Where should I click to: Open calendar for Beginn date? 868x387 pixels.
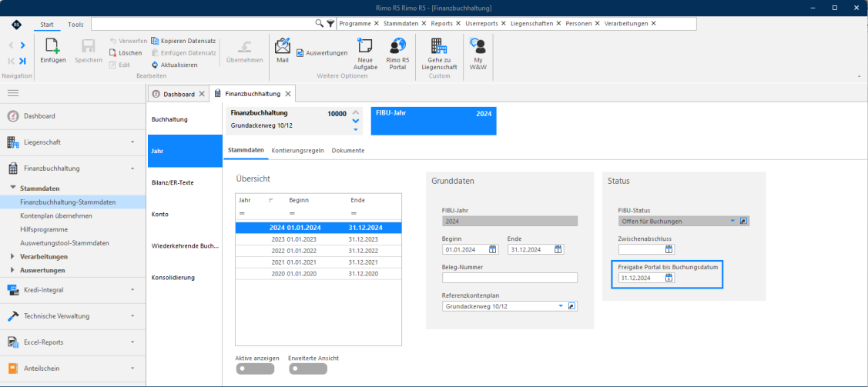(493, 249)
